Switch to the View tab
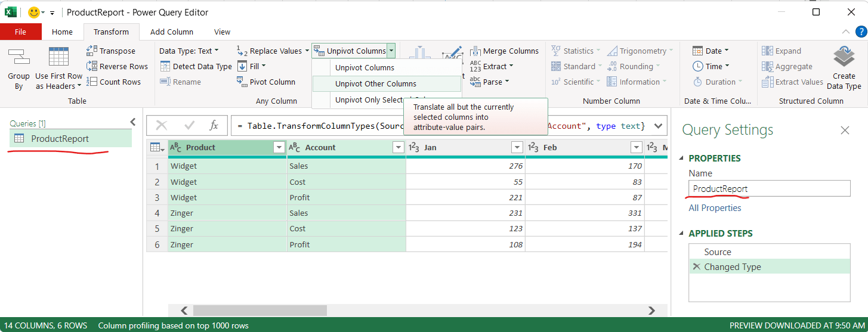The width and height of the screenshot is (868, 332). coord(222,32)
